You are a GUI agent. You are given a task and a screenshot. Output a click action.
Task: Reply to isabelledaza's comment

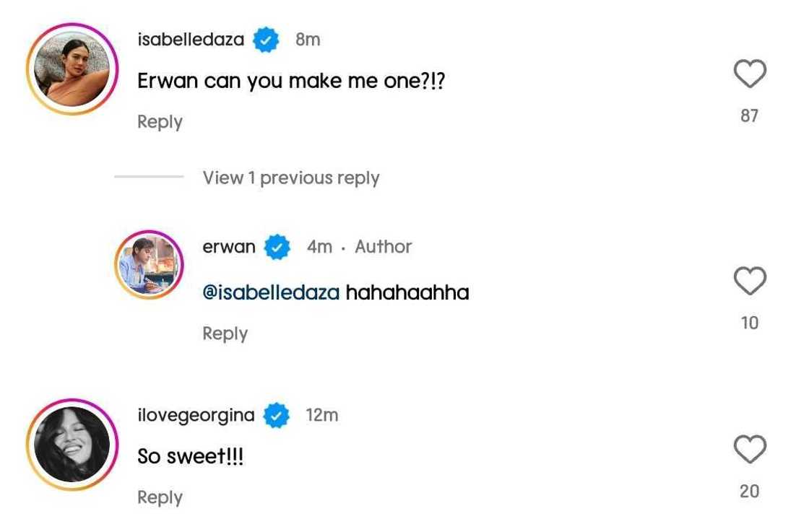click(x=160, y=122)
